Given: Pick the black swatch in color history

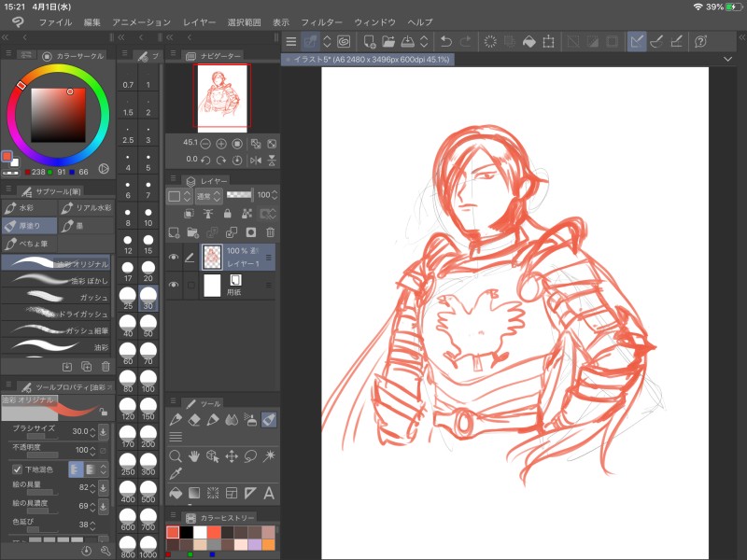Looking at the screenshot, I should point(187,531).
